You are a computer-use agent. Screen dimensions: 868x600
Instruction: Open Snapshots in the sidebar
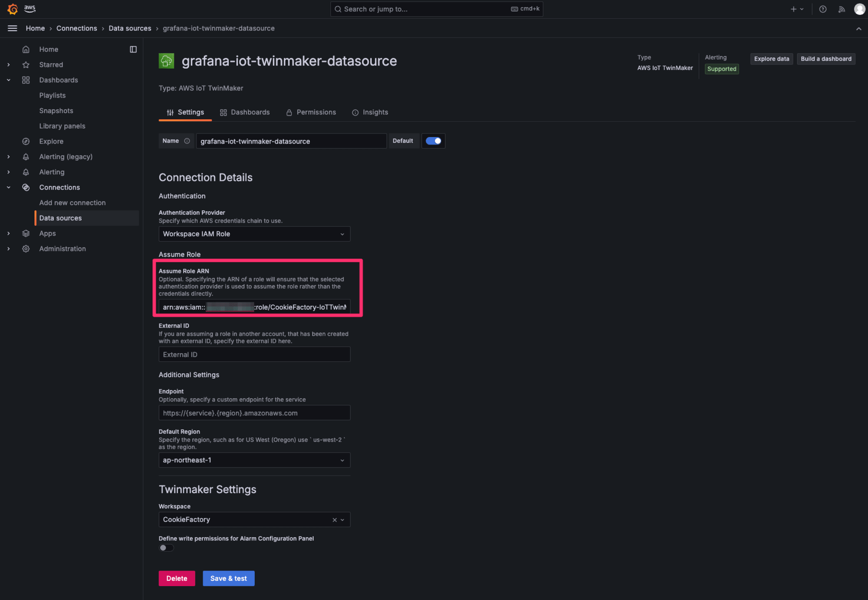point(56,111)
